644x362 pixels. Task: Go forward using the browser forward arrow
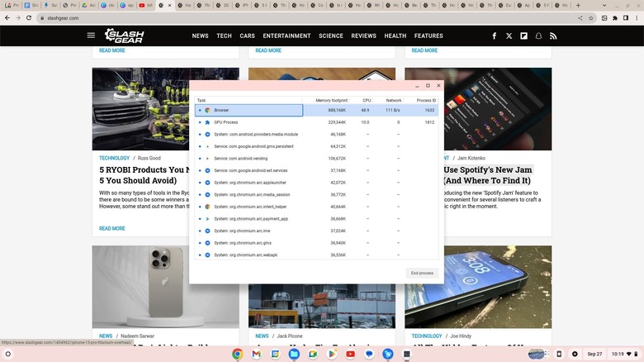click(x=18, y=17)
